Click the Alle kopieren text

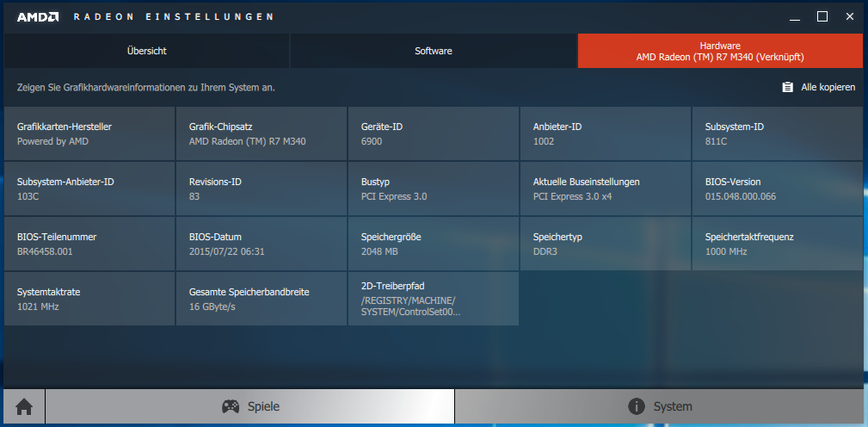click(828, 88)
